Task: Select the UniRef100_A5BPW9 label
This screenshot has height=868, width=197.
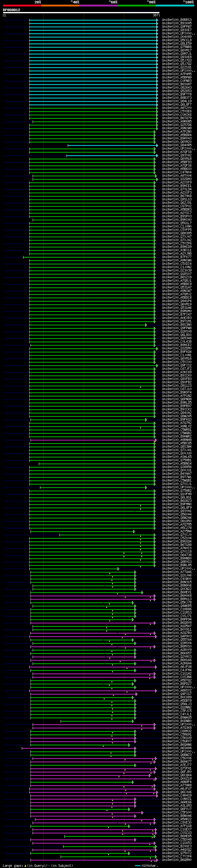Action: tap(177, 77)
